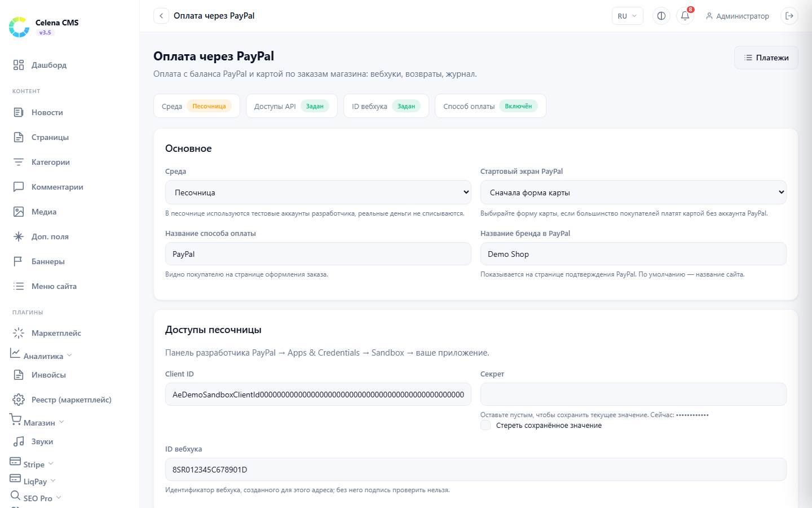812x508 pixels.
Task: Go back using the header arrow button
Action: coord(161,16)
